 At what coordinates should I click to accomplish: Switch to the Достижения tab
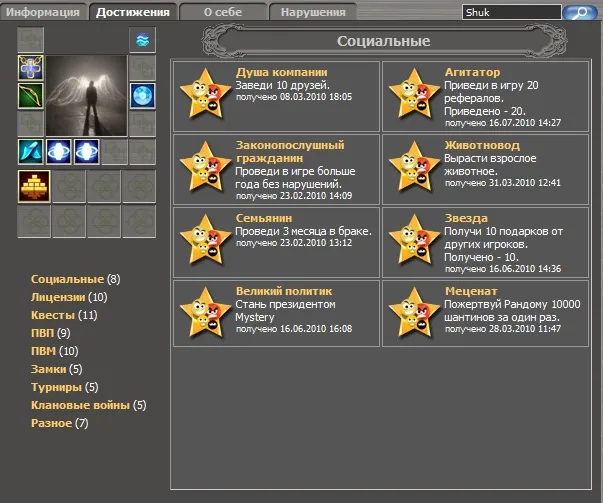coord(133,12)
